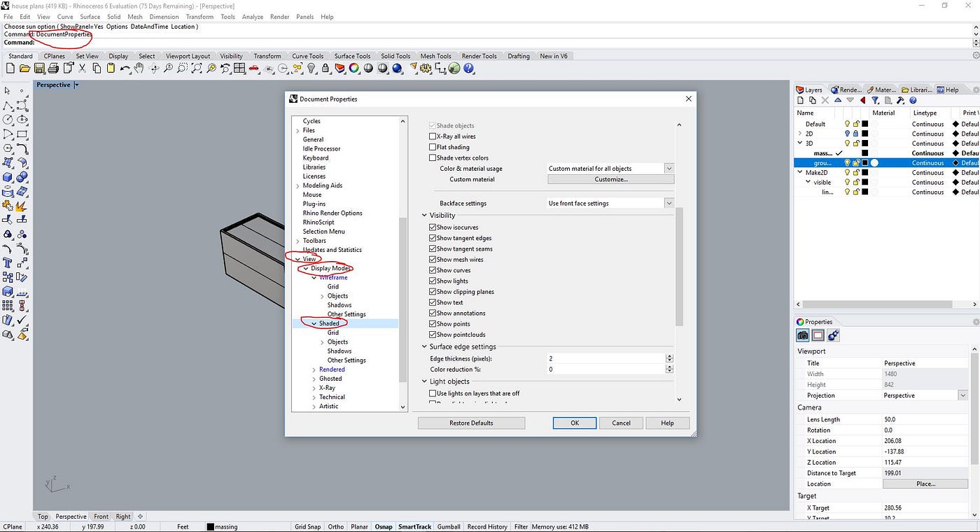Enable Flat shading checkbox
980x532 pixels.
tap(432, 147)
